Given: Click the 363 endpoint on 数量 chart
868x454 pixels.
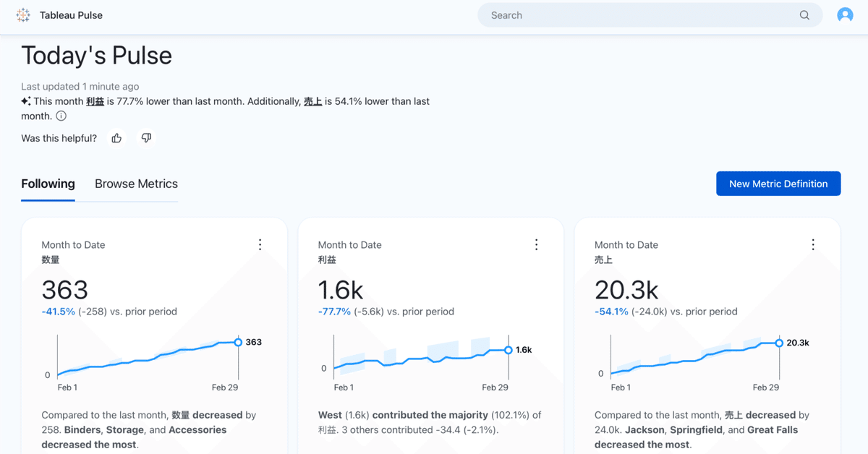Looking at the screenshot, I should coord(238,342).
